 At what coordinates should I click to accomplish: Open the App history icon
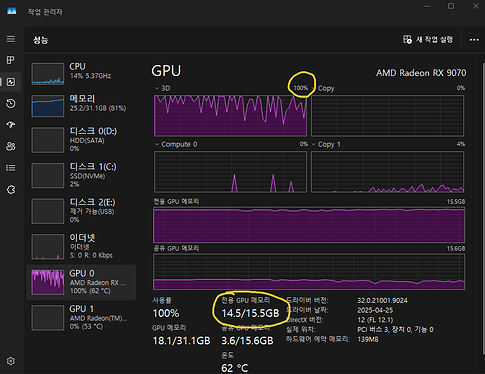(x=11, y=104)
